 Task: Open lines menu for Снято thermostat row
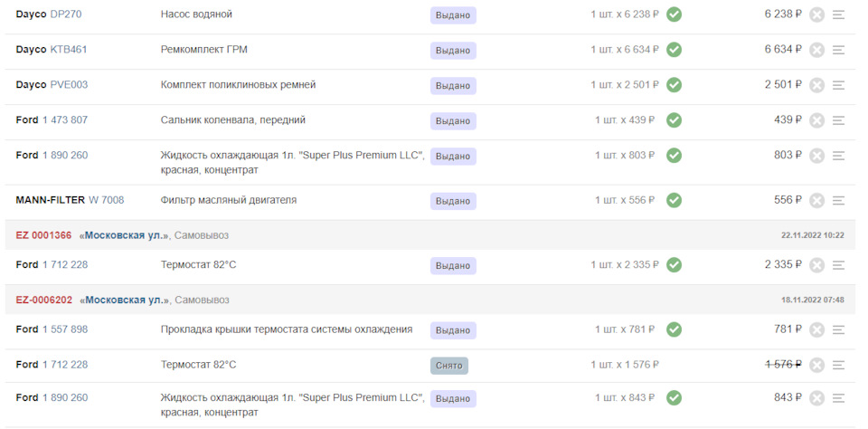click(x=839, y=366)
